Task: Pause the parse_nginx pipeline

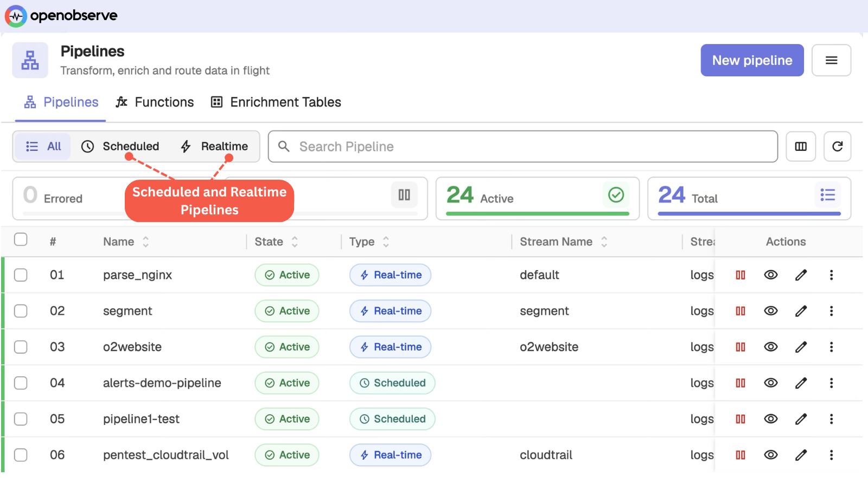Action: [x=741, y=275]
